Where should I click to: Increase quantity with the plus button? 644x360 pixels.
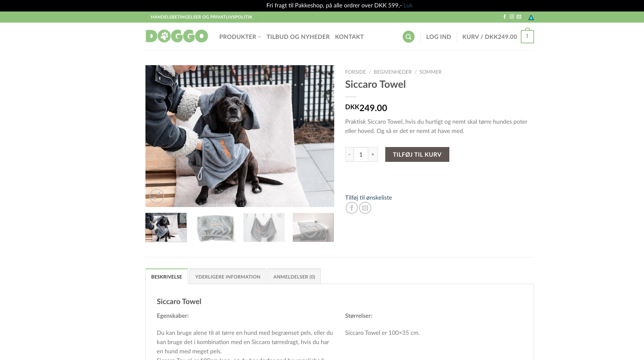373,154
